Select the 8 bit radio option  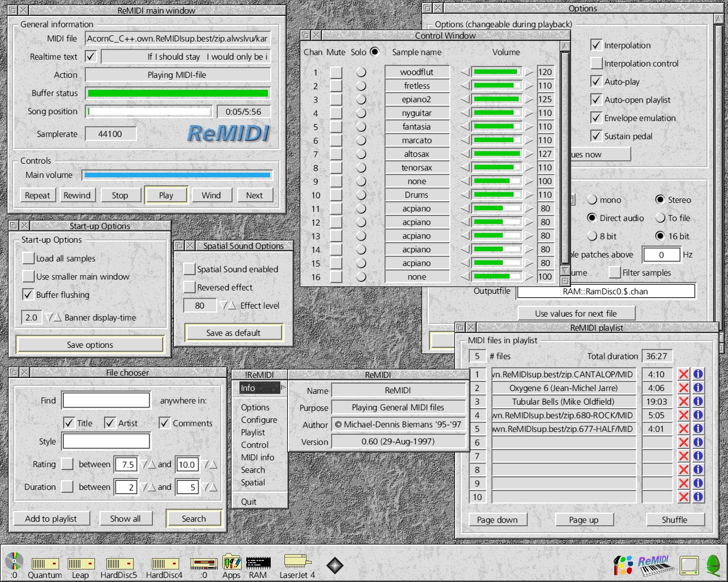click(591, 236)
